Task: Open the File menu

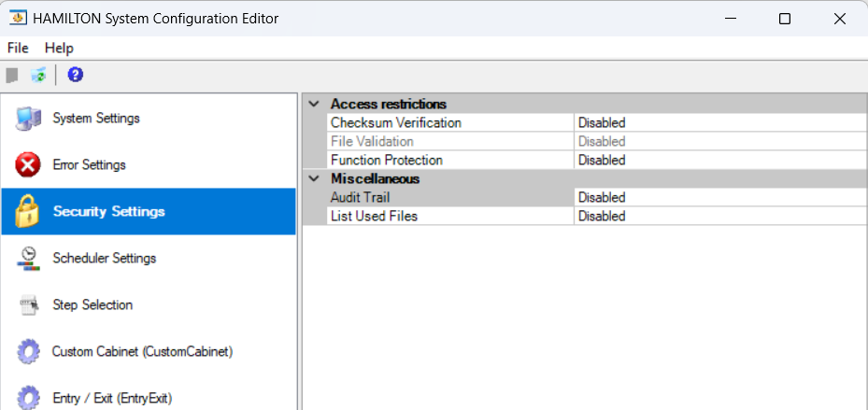Action: pyautogui.click(x=18, y=48)
